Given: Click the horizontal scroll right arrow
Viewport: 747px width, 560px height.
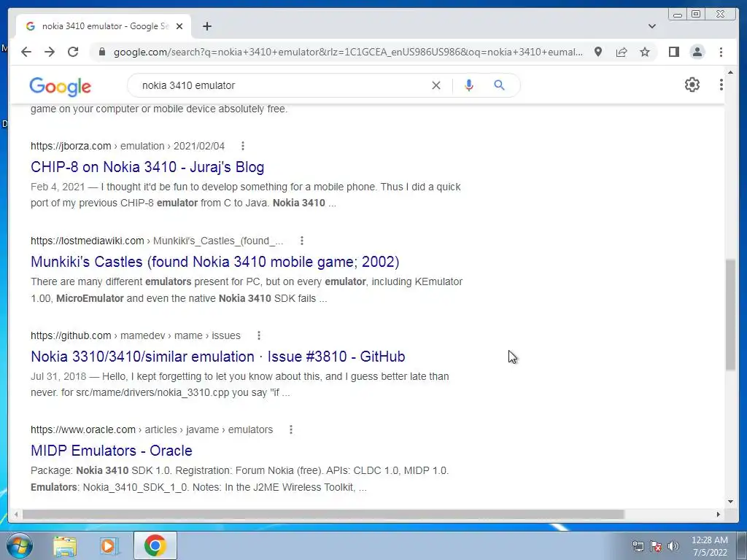Looking at the screenshot, I should point(719,514).
